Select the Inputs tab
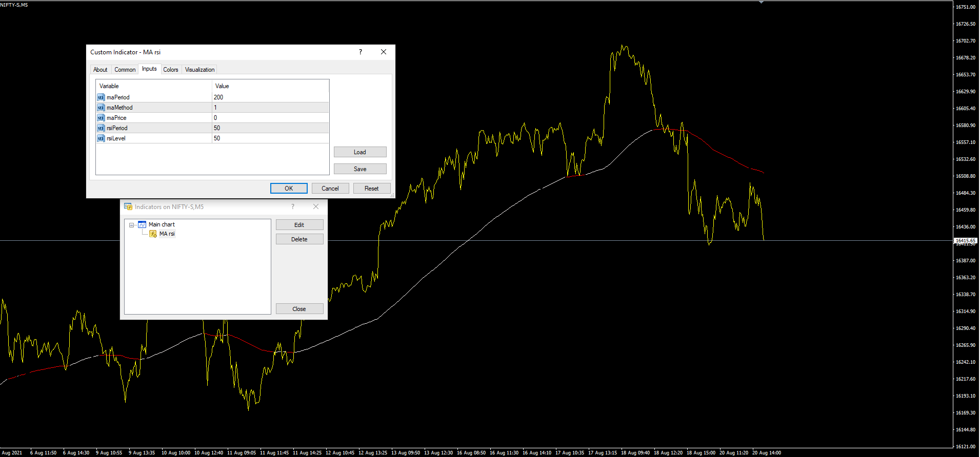The width and height of the screenshot is (980, 457). click(149, 69)
